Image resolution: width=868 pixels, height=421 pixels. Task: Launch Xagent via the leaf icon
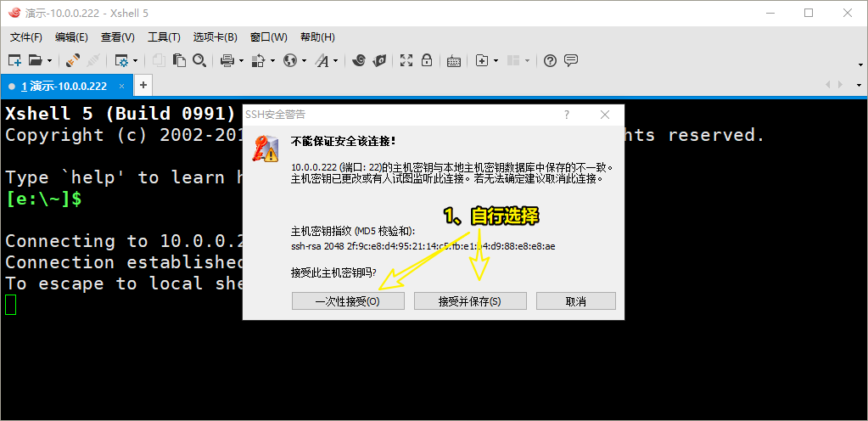click(379, 60)
